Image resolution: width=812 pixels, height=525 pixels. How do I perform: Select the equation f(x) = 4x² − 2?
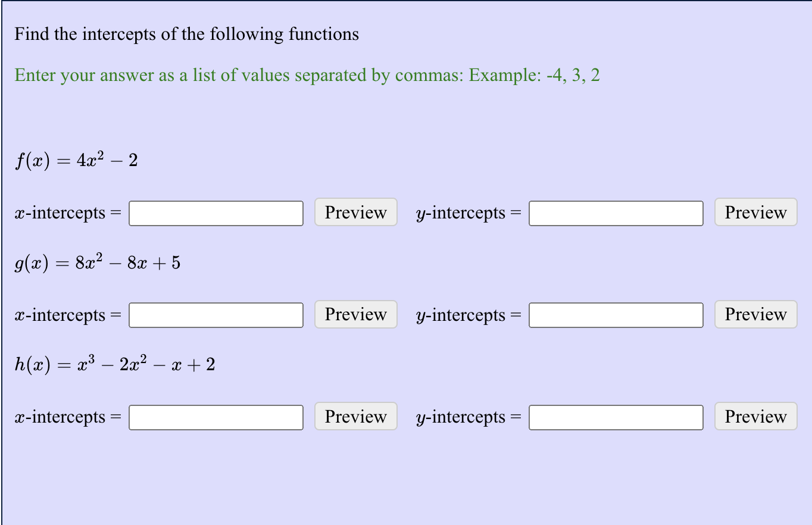tap(76, 160)
